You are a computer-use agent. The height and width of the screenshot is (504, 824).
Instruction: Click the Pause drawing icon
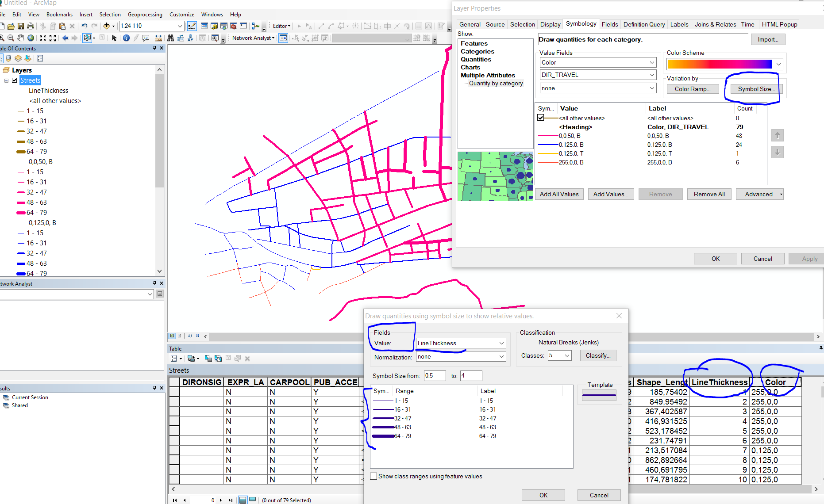click(198, 336)
